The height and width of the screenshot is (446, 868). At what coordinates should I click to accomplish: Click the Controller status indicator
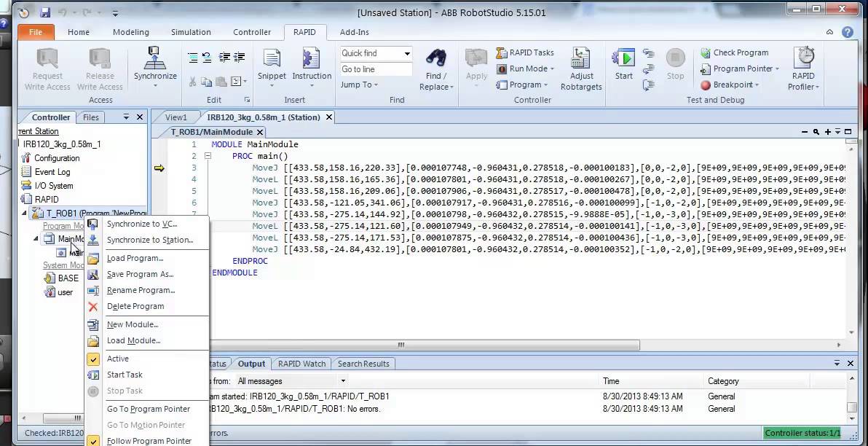803,433
